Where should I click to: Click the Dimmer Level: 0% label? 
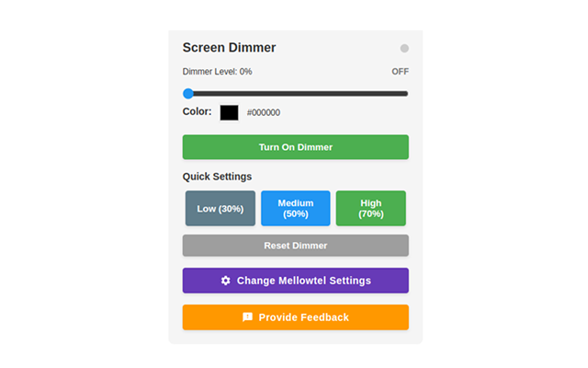point(217,72)
